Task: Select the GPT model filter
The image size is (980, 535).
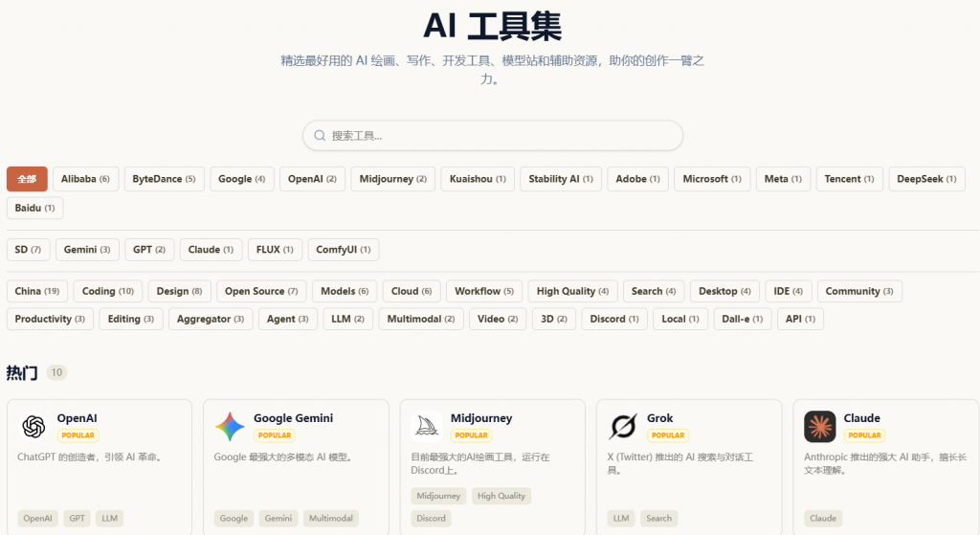Action: pyautogui.click(x=149, y=250)
